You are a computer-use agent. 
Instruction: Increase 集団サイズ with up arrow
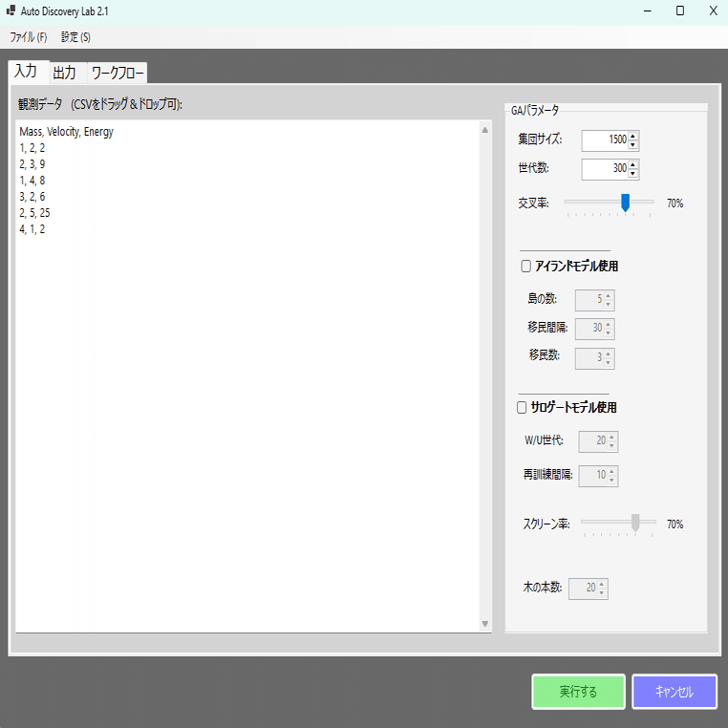pos(632,136)
